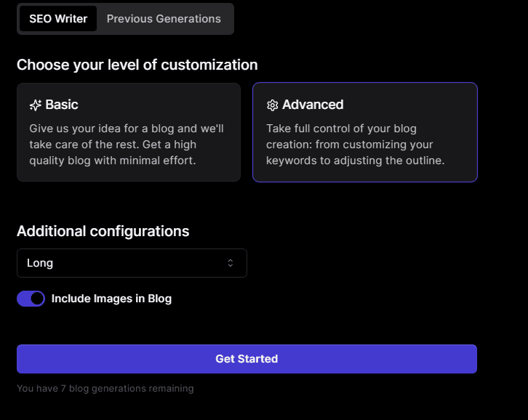This screenshot has height=420, width=528.
Task: Click the up-down chevron in length selector
Action: [231, 263]
